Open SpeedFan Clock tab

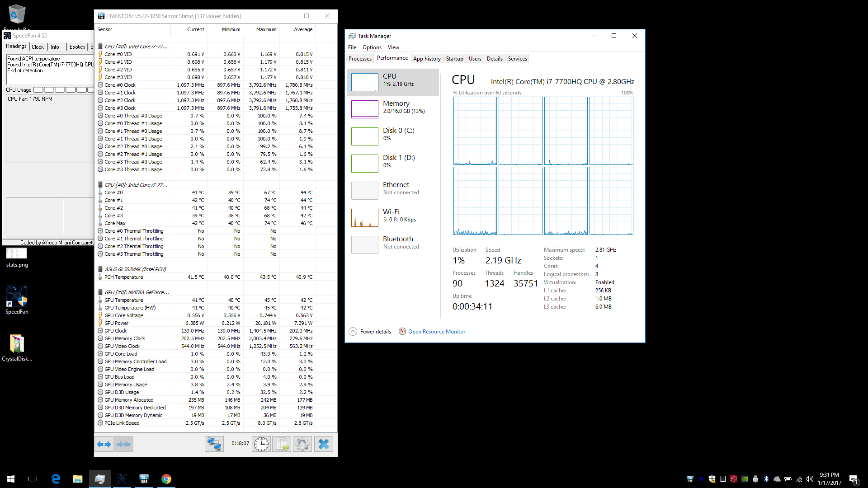[x=38, y=47]
